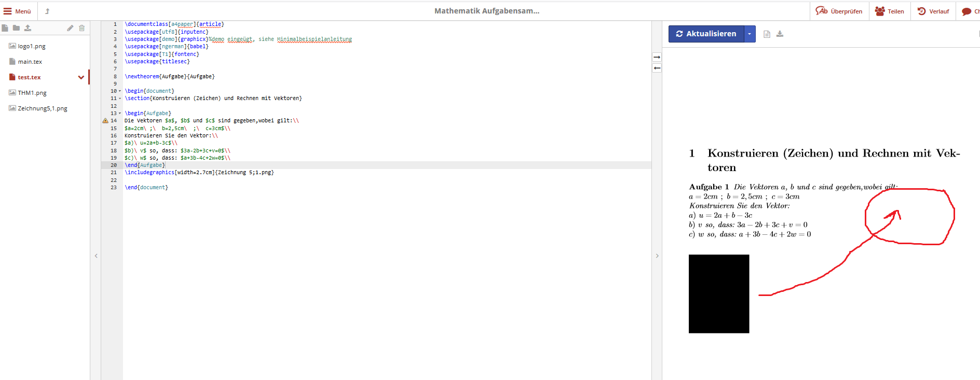Click the download PDF icon
The width and height of the screenshot is (980, 380).
780,34
